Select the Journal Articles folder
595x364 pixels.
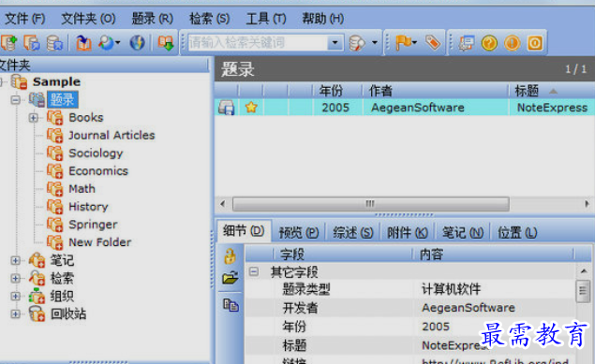(112, 136)
